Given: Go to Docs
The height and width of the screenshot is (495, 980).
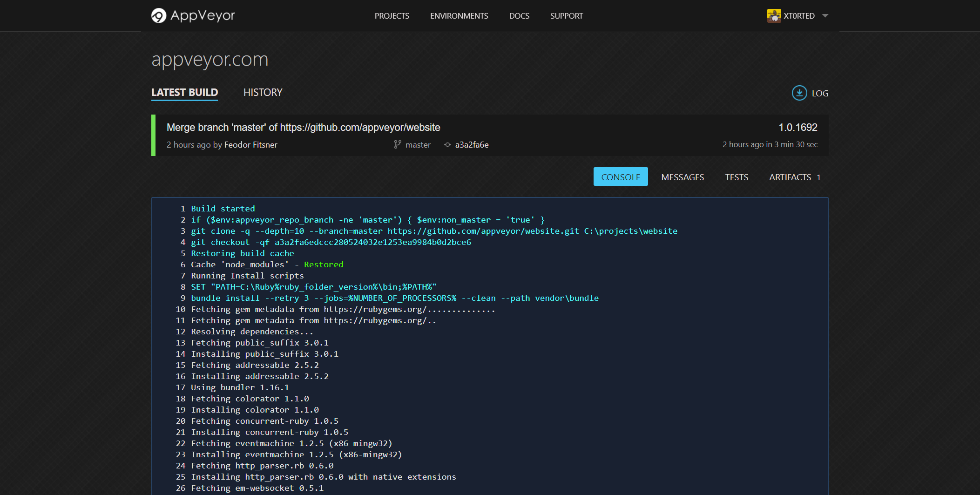Looking at the screenshot, I should coord(519,16).
